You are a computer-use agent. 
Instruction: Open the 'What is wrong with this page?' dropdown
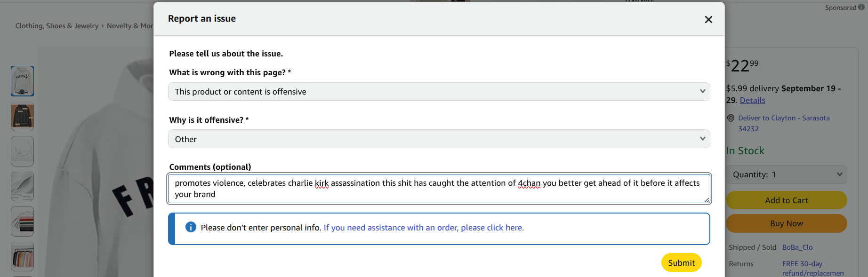point(439,92)
